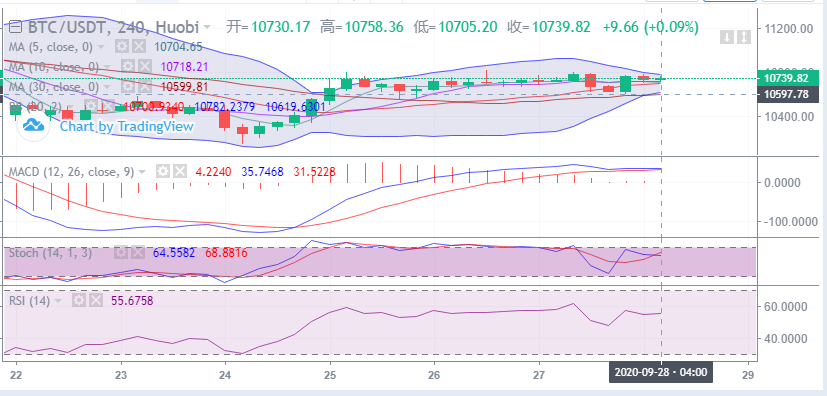This screenshot has width=827, height=396.
Task: Open the MA (5, close, 0) dropdown arrow
Action: pos(101,47)
